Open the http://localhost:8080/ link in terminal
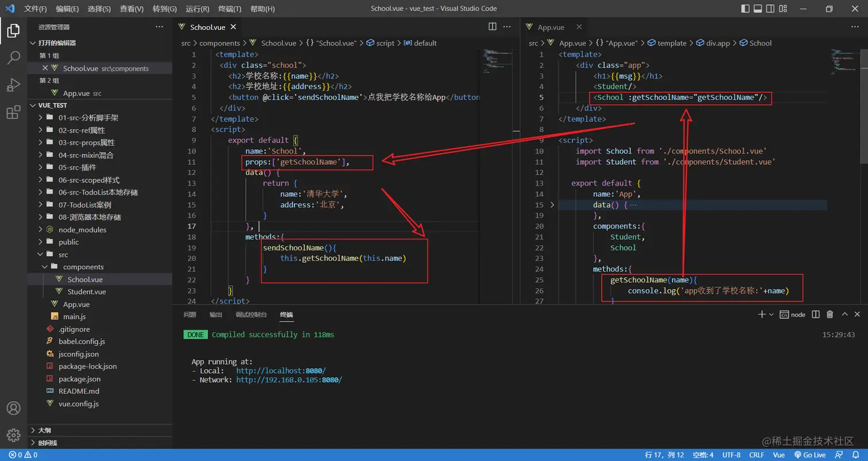The image size is (868, 461). [x=281, y=371]
